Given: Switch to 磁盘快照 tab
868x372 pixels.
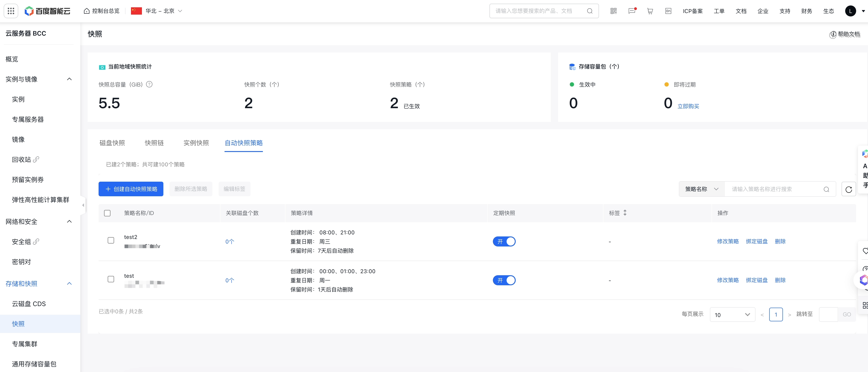Looking at the screenshot, I should point(112,143).
